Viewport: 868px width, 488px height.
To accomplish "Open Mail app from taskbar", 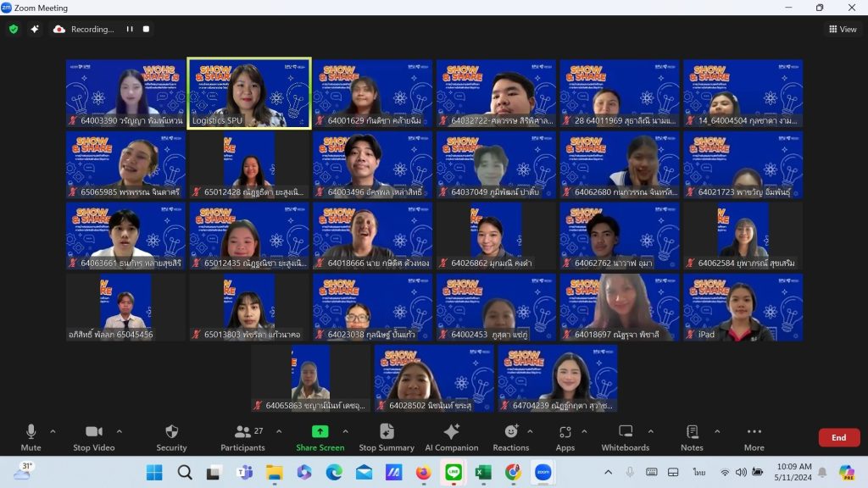I will point(364,473).
